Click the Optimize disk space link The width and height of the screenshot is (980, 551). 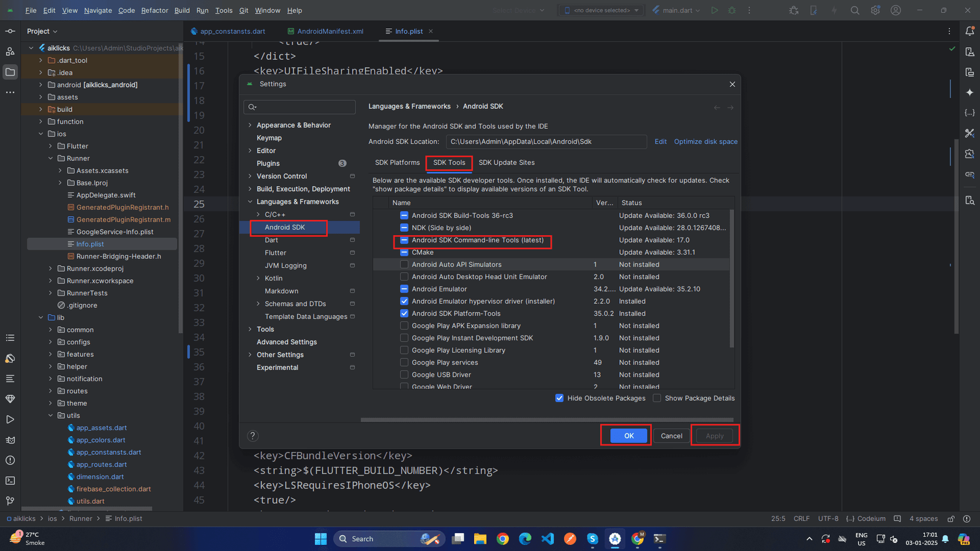point(706,141)
